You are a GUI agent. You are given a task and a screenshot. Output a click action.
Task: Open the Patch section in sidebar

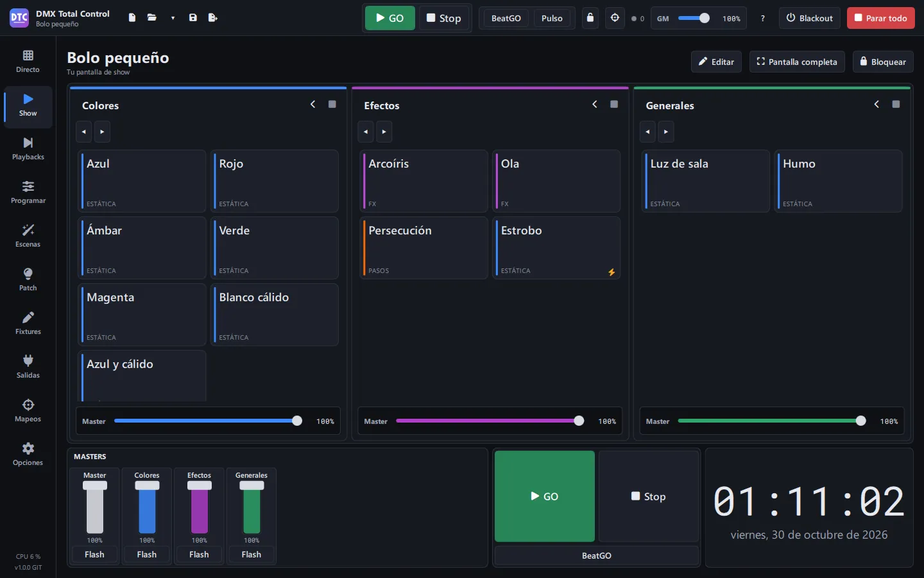[28, 279]
